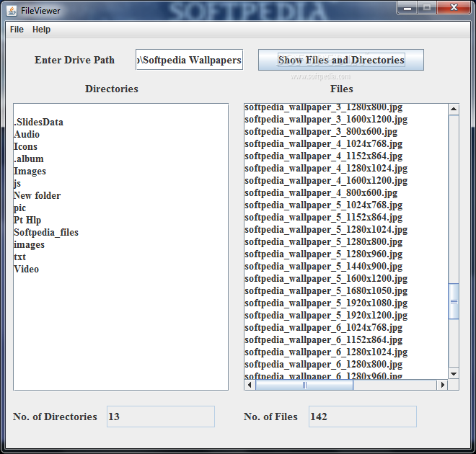Viewport: 476px width, 454px height.
Task: Click the horizontal scroll left arrow
Action: [250, 385]
